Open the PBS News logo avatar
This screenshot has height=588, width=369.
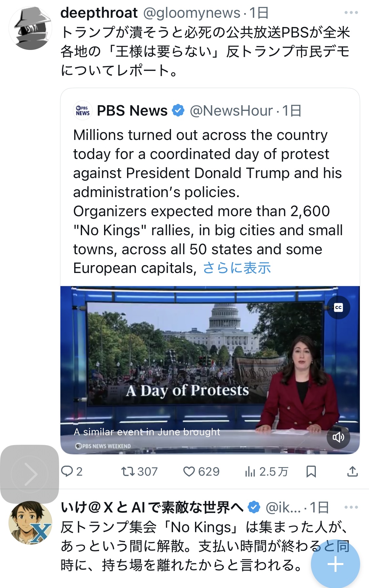click(83, 111)
